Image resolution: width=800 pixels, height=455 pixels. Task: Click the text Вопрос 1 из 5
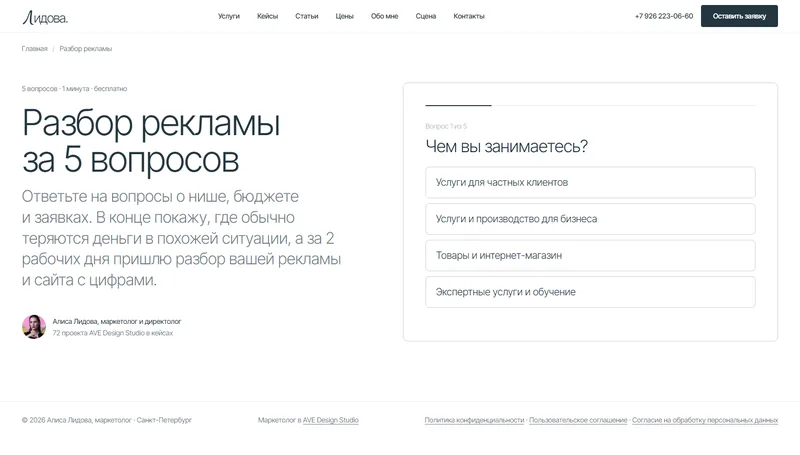tap(446, 126)
